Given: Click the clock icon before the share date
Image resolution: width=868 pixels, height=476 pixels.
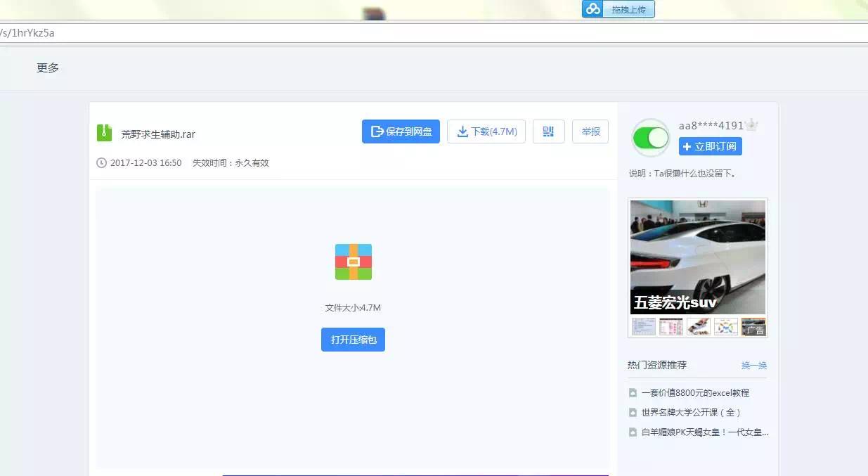Looking at the screenshot, I should [101, 162].
